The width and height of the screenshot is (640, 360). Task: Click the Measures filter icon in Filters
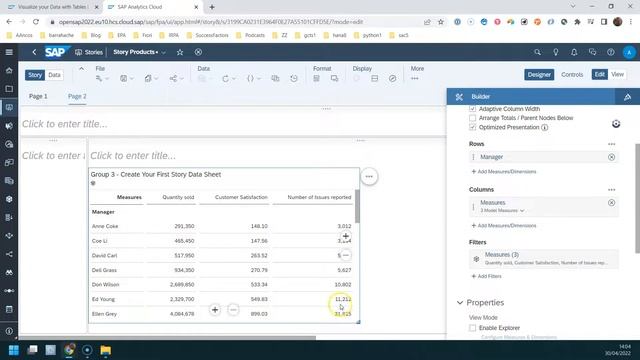tap(476, 259)
